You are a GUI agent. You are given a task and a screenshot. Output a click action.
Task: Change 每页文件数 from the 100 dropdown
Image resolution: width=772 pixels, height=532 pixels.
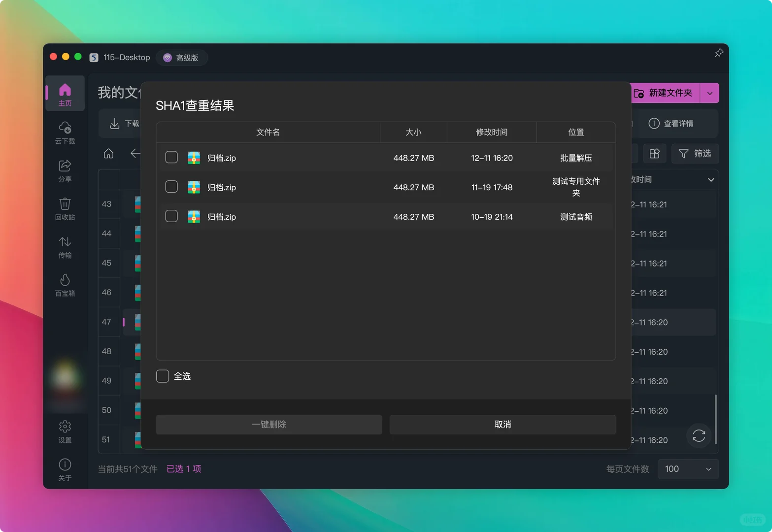(688, 469)
